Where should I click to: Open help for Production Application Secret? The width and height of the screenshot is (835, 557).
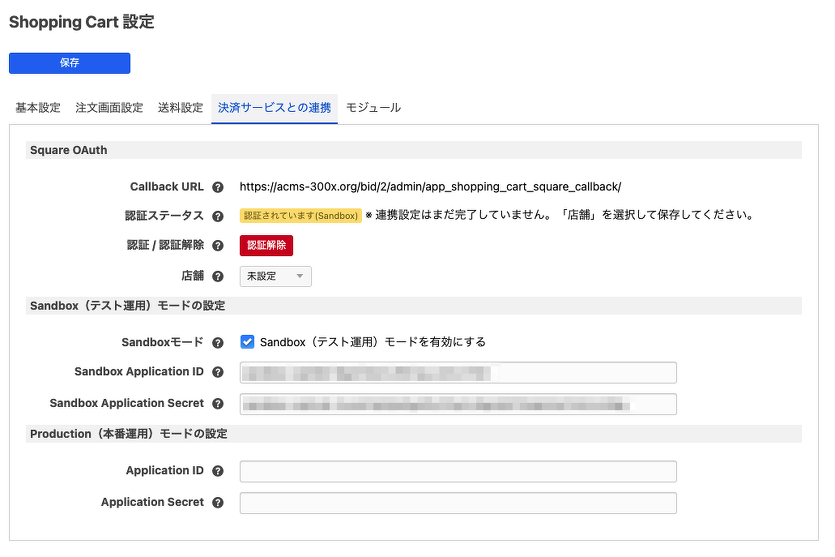point(218,502)
